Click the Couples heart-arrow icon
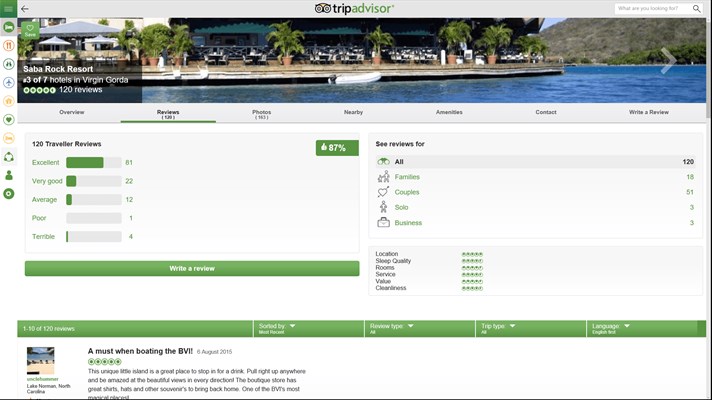Viewport: 712px width, 400px height. pos(383,192)
